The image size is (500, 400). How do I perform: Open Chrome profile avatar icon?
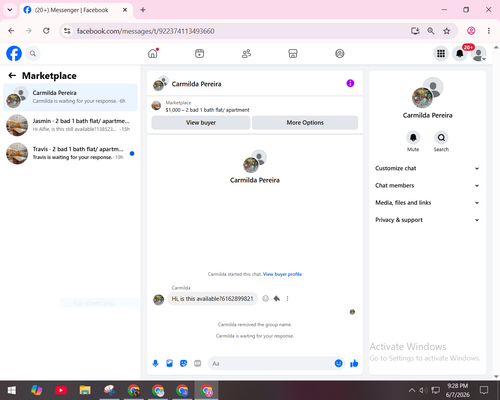point(471,31)
